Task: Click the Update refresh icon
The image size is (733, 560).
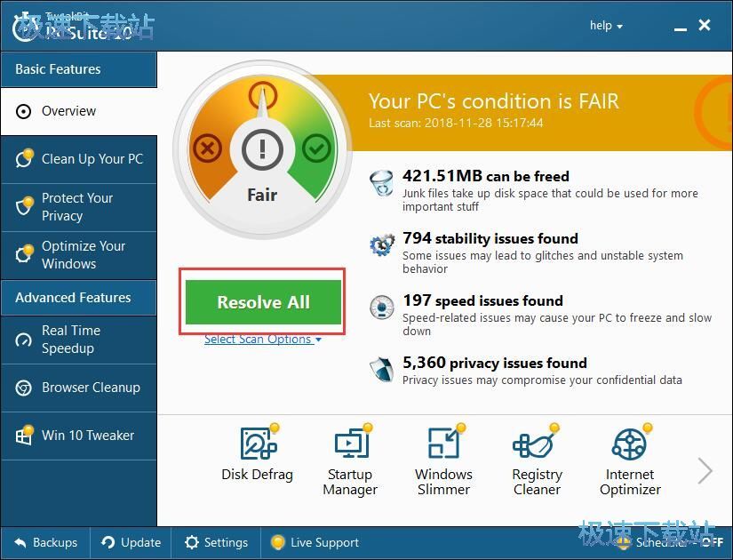Action: pos(108,543)
